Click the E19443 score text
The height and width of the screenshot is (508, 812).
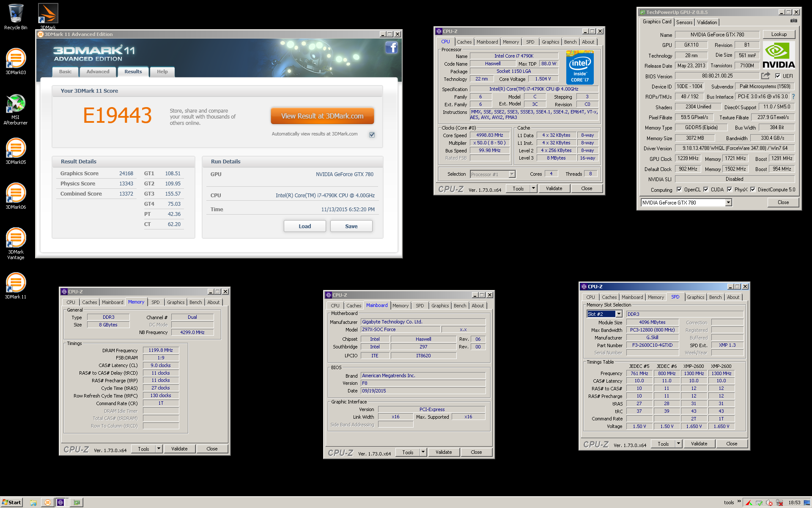117,115
